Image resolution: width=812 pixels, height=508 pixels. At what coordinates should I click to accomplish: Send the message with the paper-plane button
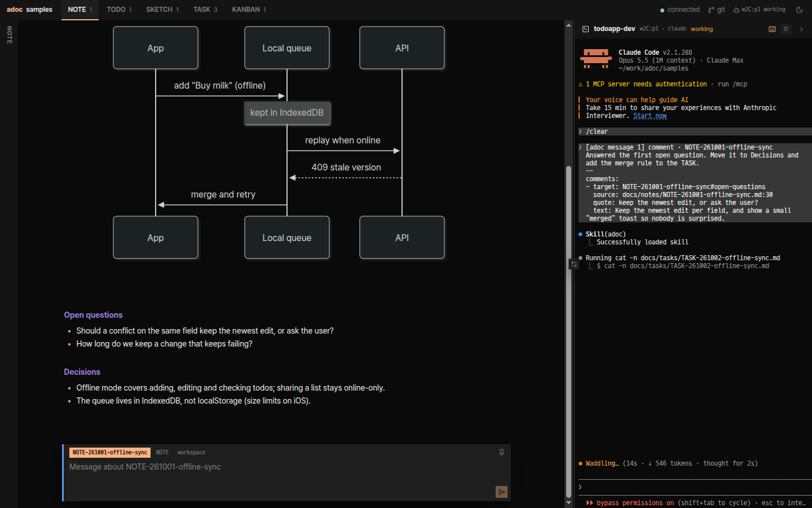(x=501, y=492)
